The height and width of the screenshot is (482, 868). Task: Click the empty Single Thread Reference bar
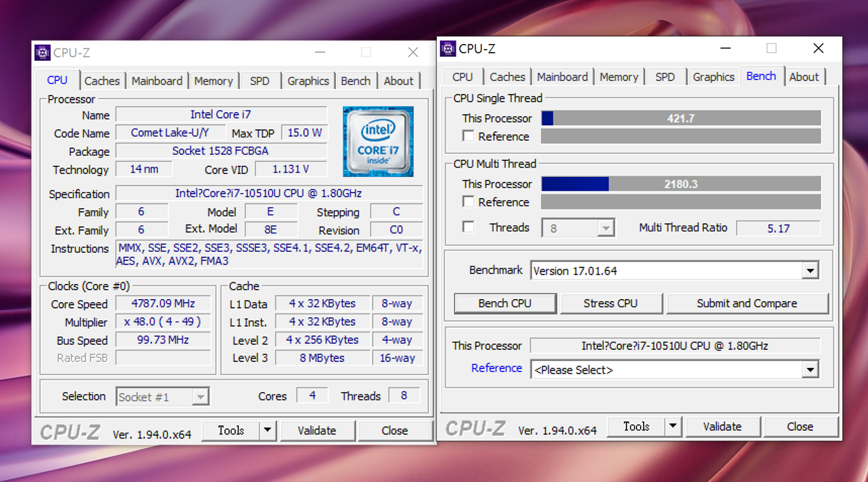681,136
